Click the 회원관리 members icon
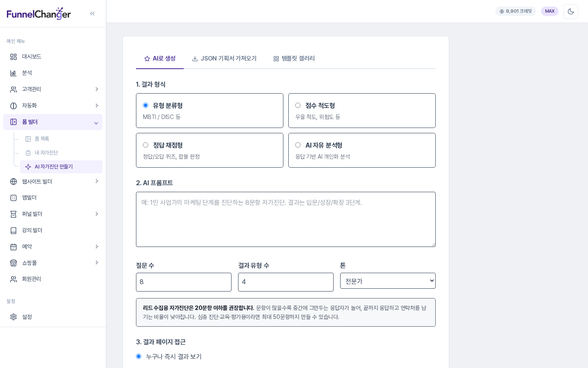588x368 pixels. [13, 279]
